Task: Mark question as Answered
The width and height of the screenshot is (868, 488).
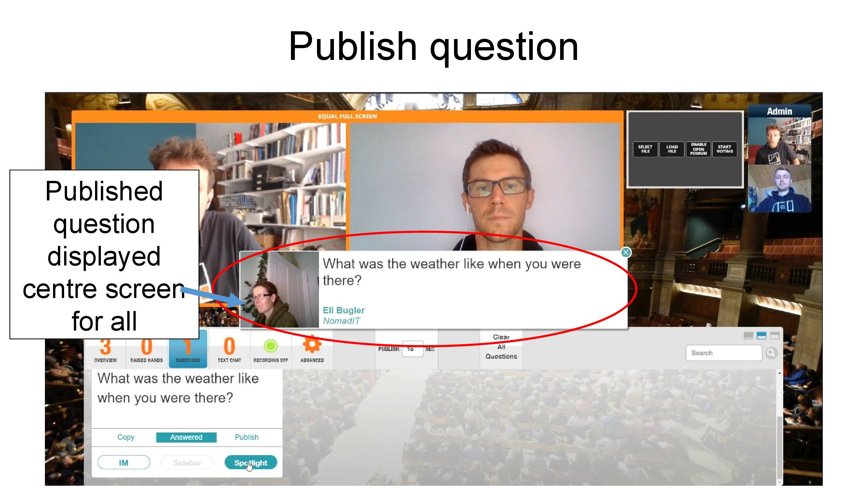Action: point(186,437)
